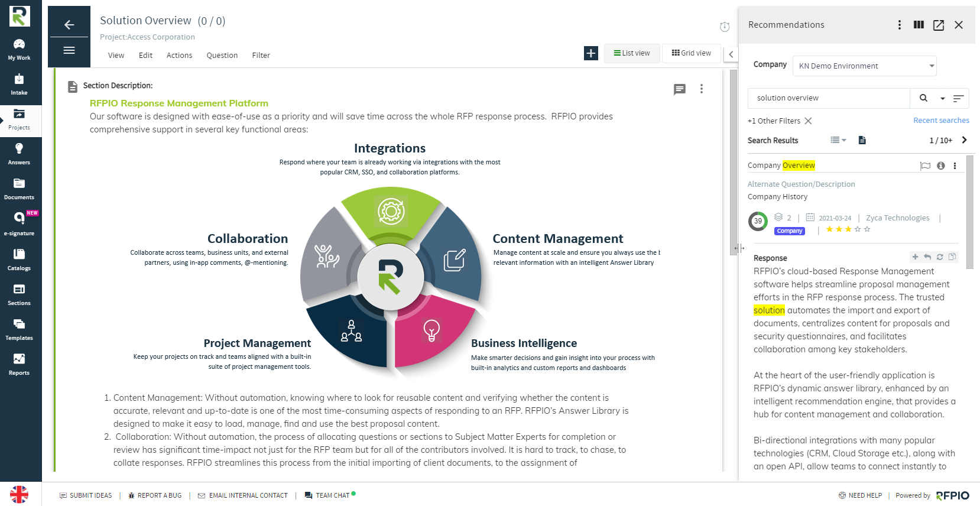Open Company Overview result more options

955,166
